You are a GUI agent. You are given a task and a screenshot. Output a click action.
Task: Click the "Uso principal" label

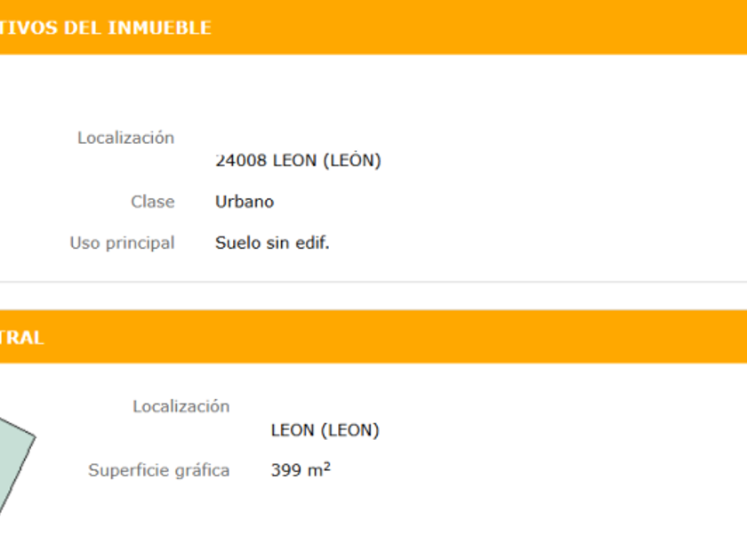122,243
